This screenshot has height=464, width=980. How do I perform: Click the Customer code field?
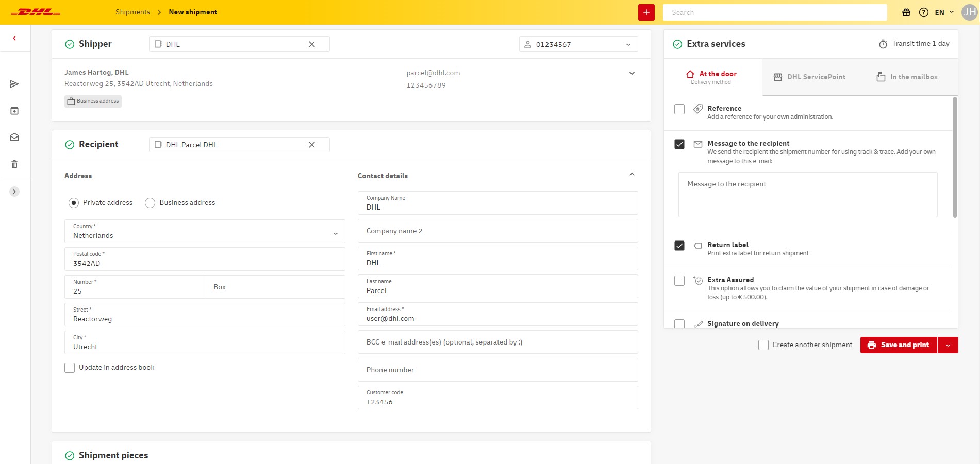click(498, 398)
